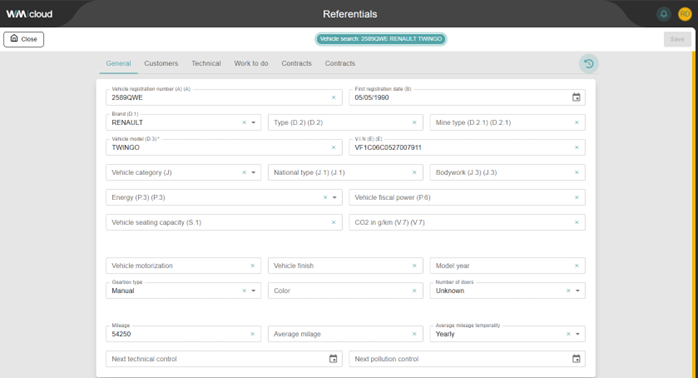This screenshot has height=378, width=698.
Task: Clear the Energy (P.3) field
Action: (x=325, y=197)
